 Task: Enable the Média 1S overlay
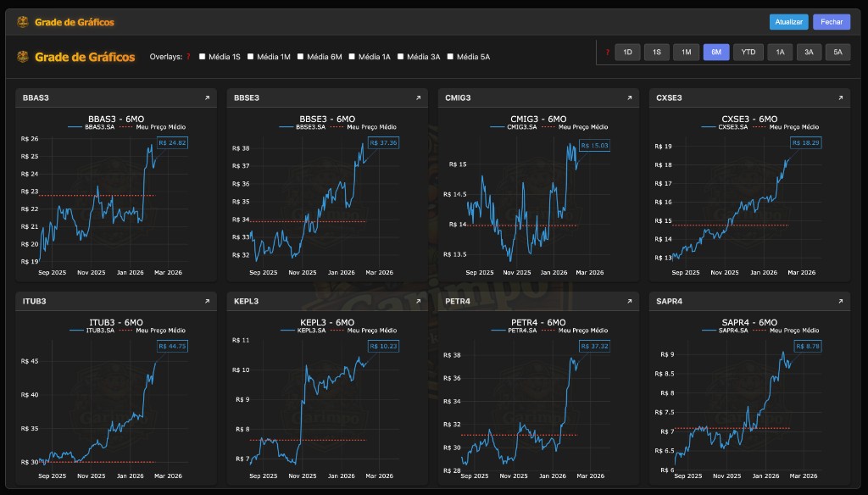[201, 58]
